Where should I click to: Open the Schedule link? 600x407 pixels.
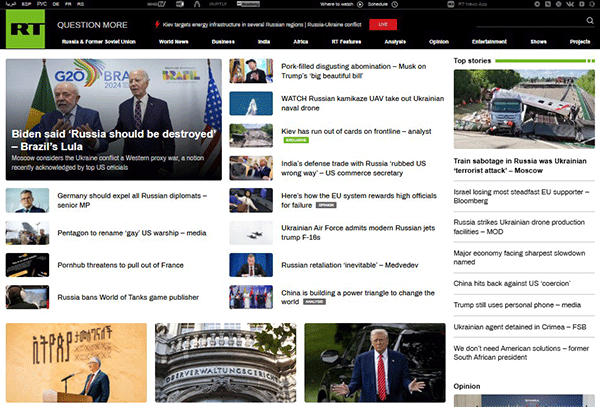pyautogui.click(x=378, y=4)
